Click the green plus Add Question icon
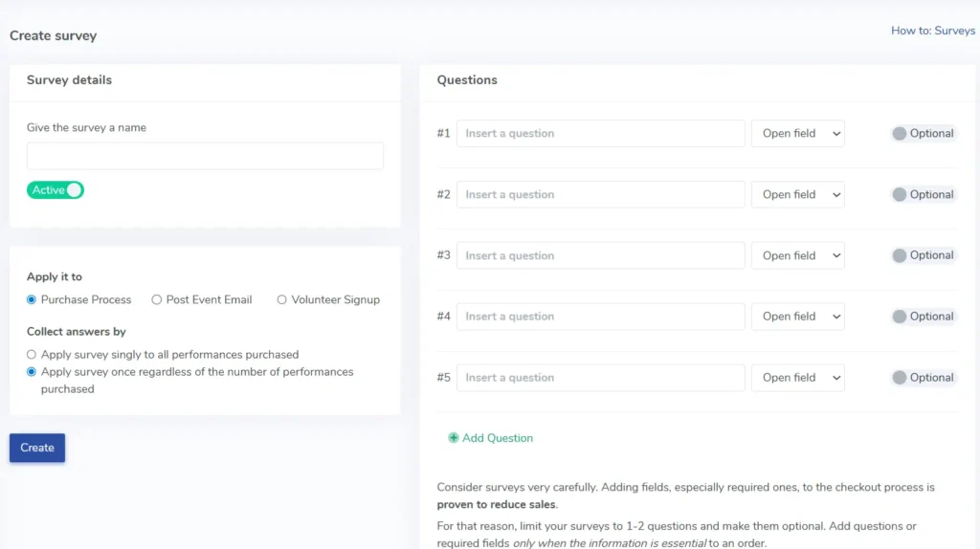 point(453,438)
